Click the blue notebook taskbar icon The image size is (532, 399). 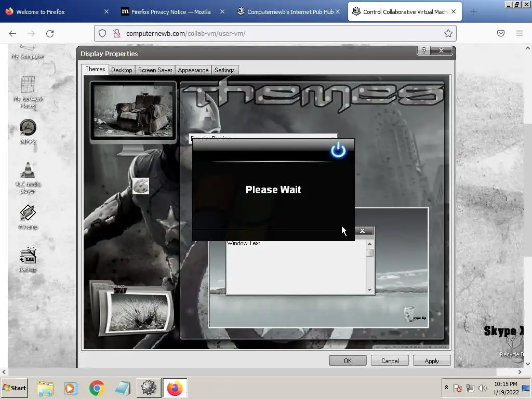tap(123, 388)
